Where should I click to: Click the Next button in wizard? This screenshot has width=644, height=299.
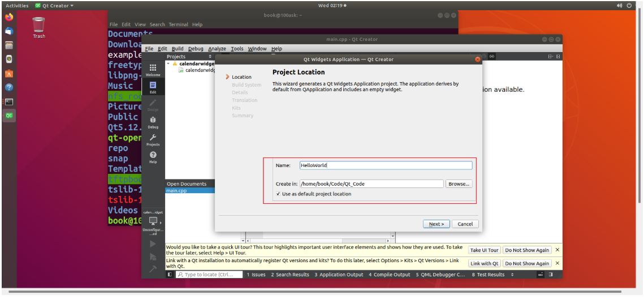(436, 224)
